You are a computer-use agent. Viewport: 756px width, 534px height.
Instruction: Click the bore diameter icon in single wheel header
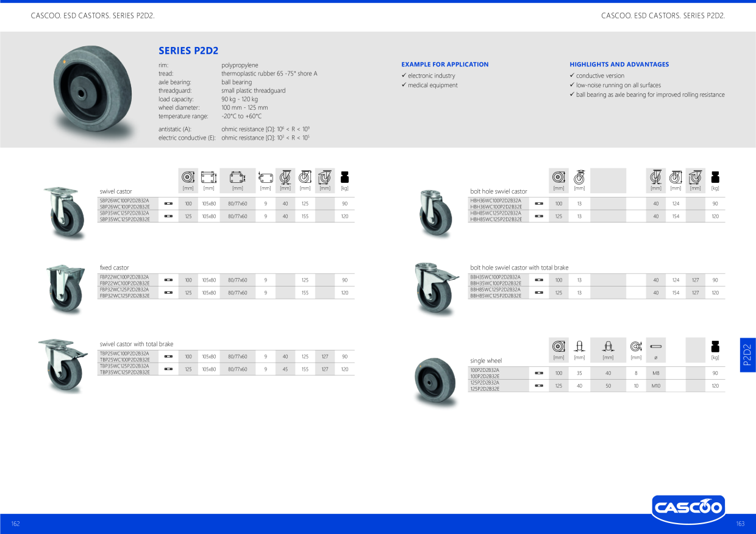pos(636,346)
